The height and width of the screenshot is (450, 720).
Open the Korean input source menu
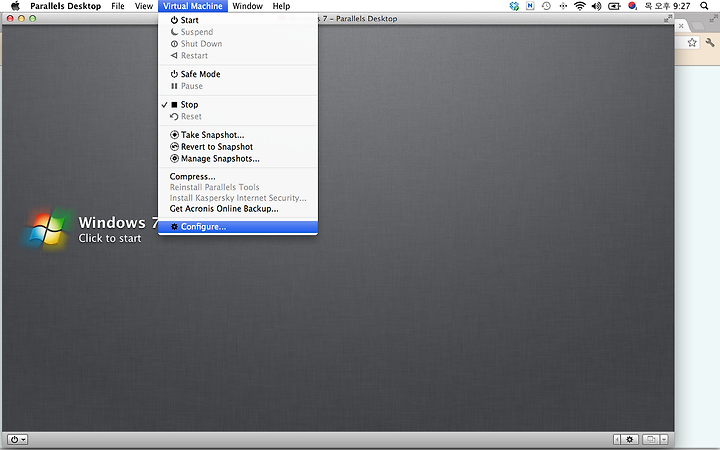point(632,6)
